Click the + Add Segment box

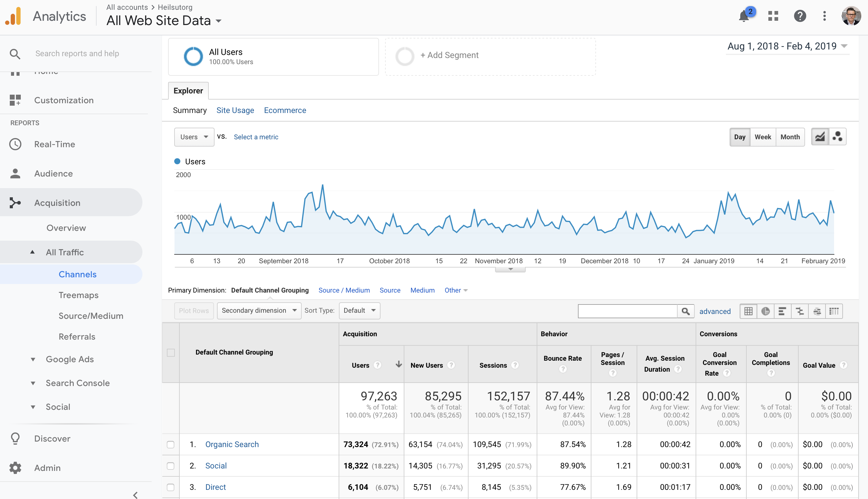tap(491, 57)
